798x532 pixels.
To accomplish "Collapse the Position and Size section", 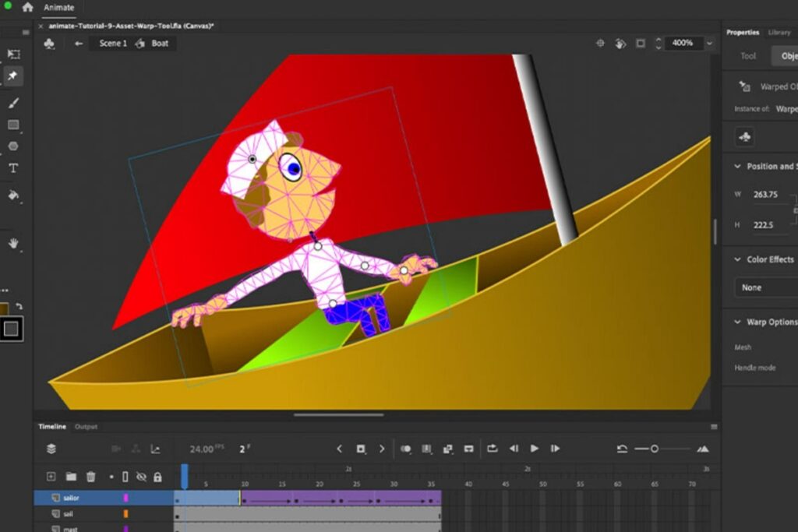I will [737, 167].
